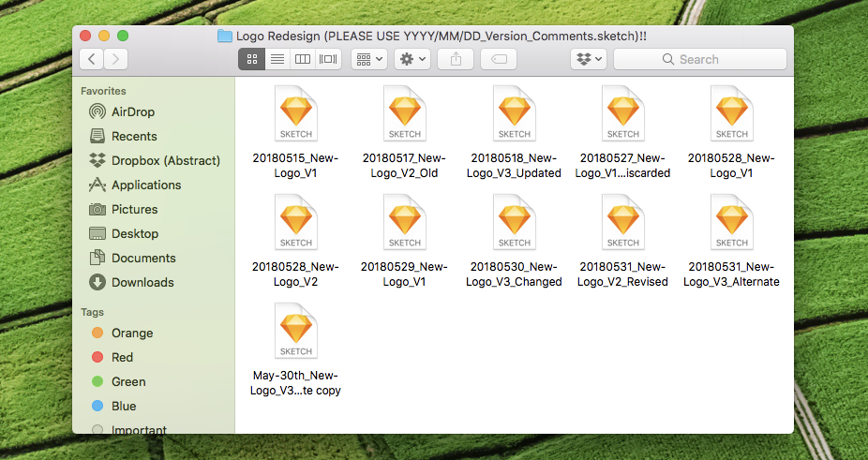Select file 20180515_New-Logo_V1 icon
This screenshot has height=460, width=868.
pyautogui.click(x=296, y=113)
